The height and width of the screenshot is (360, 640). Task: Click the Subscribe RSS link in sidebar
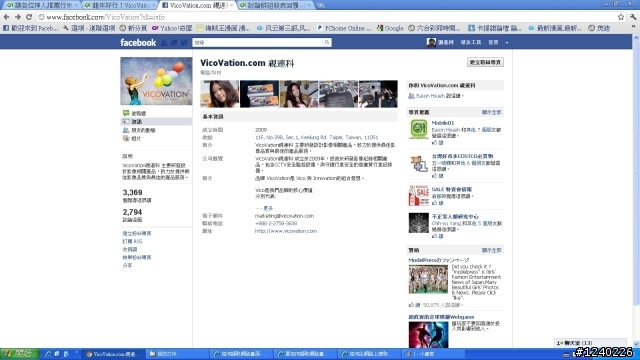point(132,241)
